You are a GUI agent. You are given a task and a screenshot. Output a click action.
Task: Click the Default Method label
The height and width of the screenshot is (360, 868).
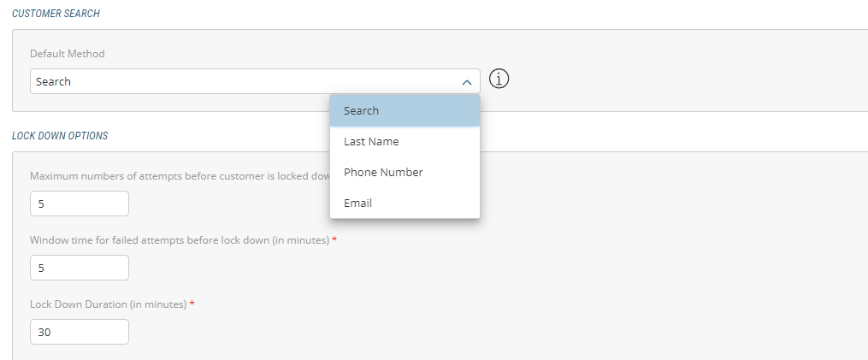pyautogui.click(x=68, y=54)
